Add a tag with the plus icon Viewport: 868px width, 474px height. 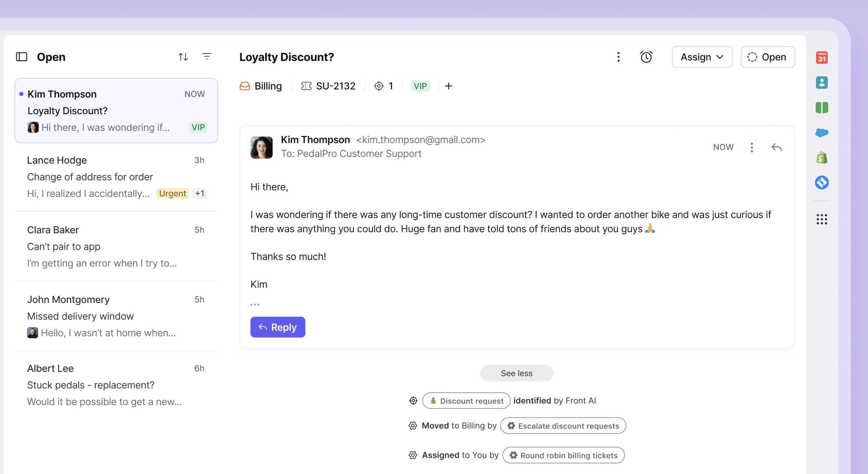449,86
